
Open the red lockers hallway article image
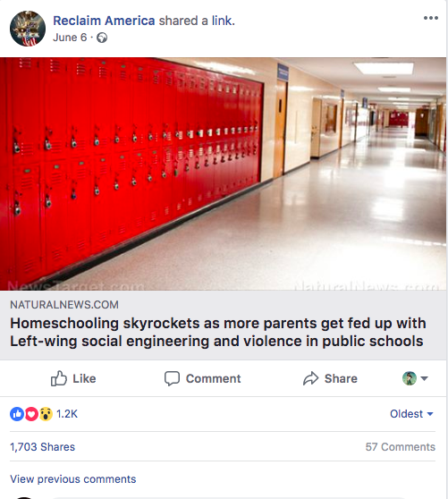tap(223, 173)
